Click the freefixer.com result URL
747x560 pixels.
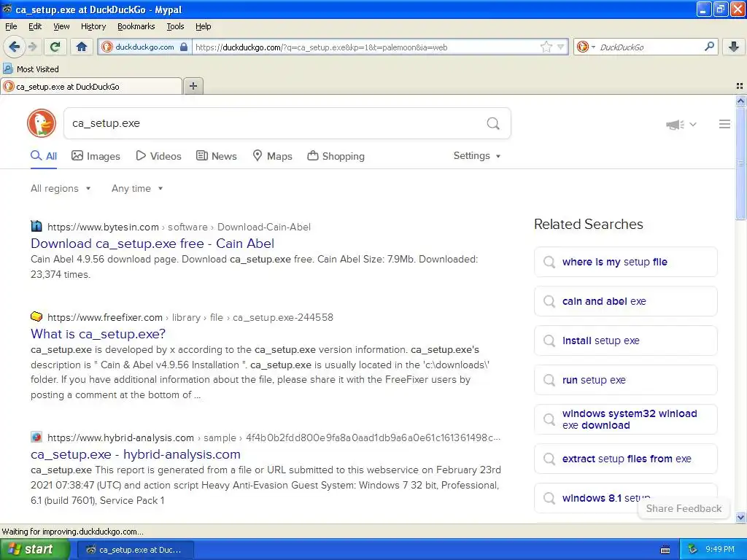(190, 318)
